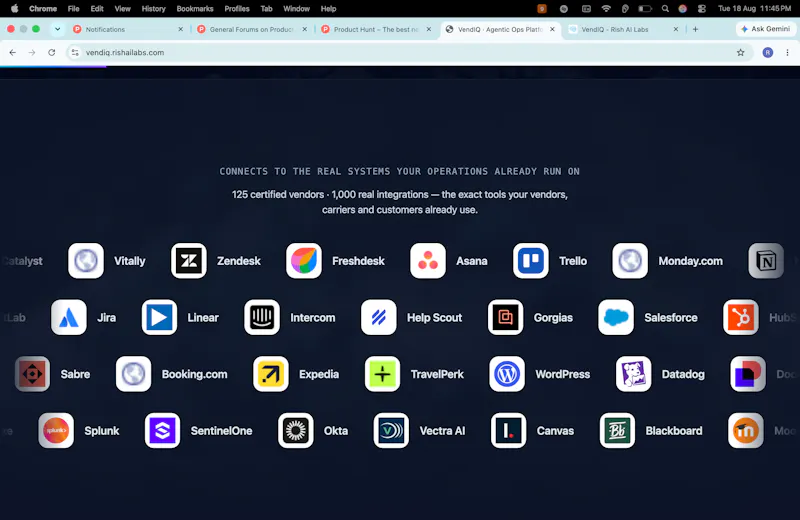The height and width of the screenshot is (520, 800).
Task: Switch to VendIQ - Rish AI Labs tab
Action: (x=623, y=30)
